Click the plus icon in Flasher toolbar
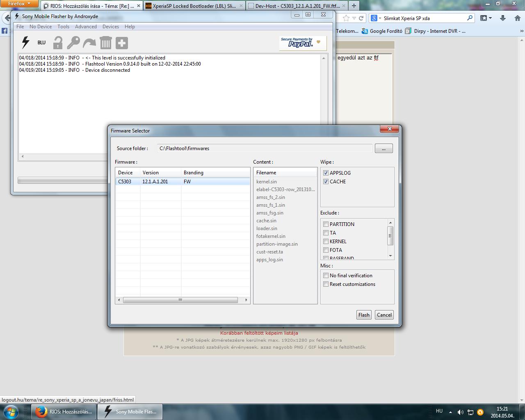Viewport: 525px width, 420px height. [x=122, y=43]
